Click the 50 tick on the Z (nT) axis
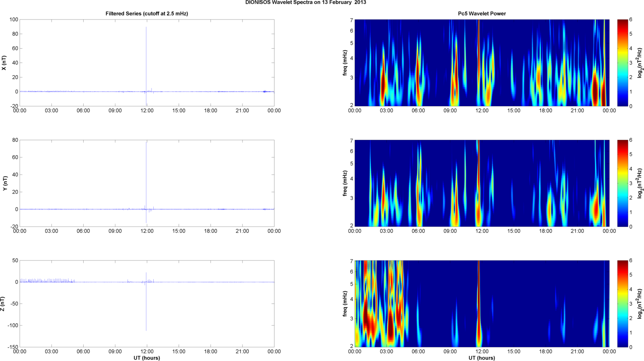 [x=15, y=260]
